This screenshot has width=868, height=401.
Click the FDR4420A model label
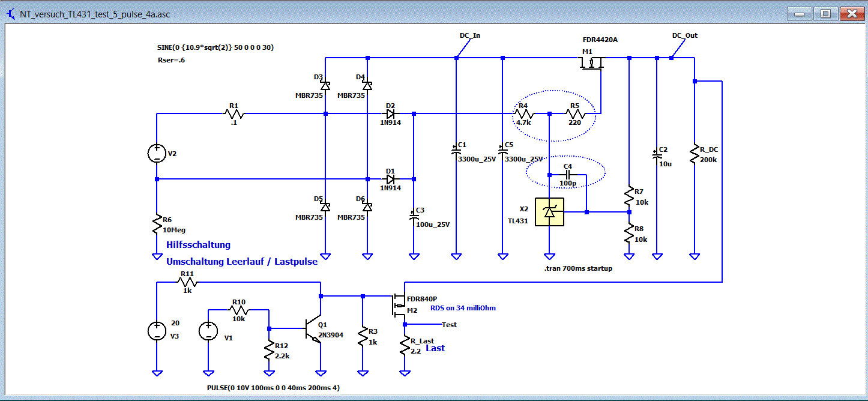coord(600,40)
